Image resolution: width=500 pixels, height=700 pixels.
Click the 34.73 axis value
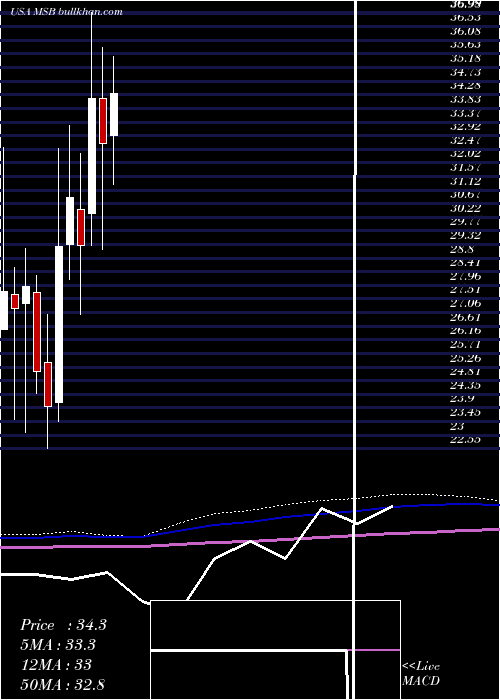coord(466,72)
